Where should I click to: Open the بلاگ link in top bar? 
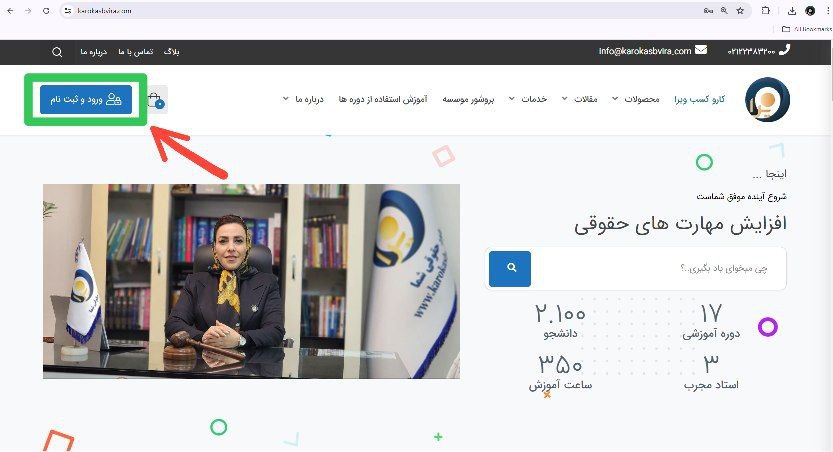pos(172,52)
